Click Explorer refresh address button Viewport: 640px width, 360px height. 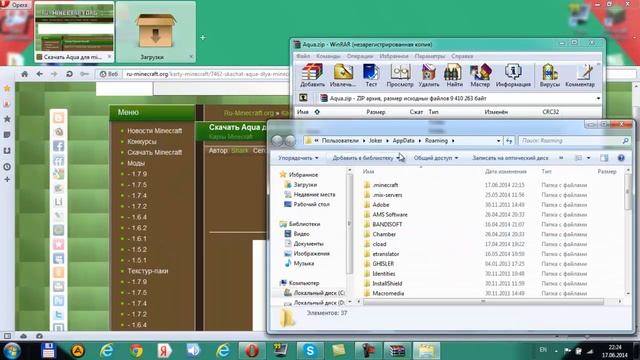point(509,141)
